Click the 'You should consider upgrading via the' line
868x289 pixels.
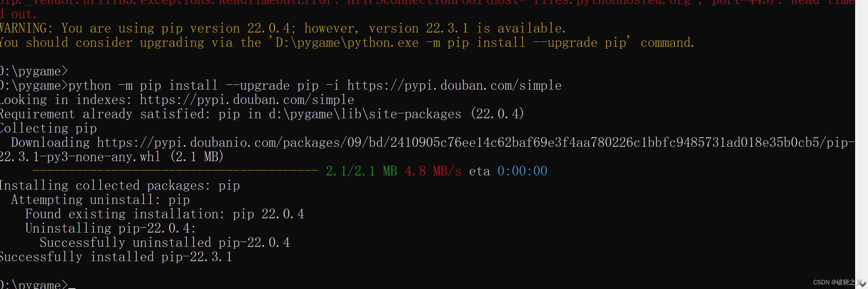click(x=347, y=43)
